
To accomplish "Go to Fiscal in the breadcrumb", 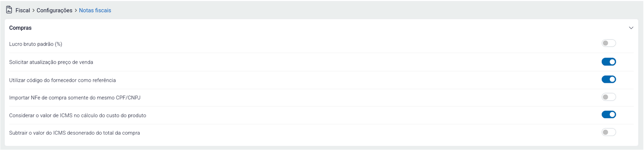I will click(x=23, y=11).
